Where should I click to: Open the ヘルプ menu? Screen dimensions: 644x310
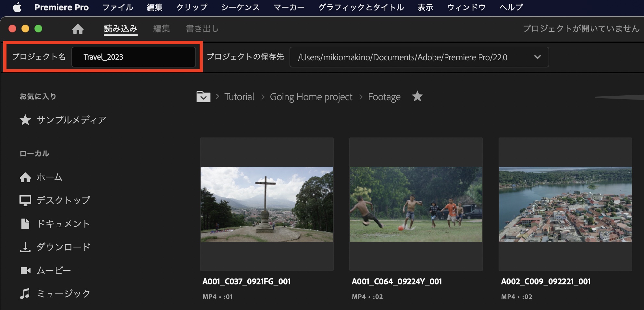coord(511,7)
